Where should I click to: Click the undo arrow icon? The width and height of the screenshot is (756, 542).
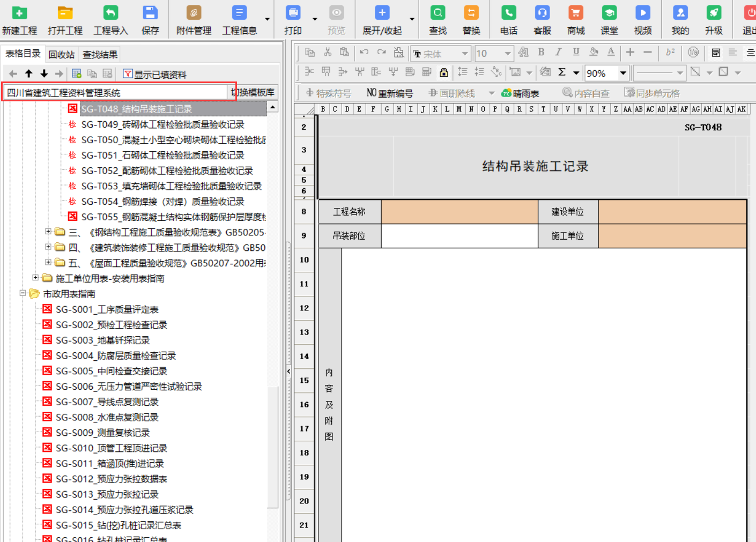(364, 52)
